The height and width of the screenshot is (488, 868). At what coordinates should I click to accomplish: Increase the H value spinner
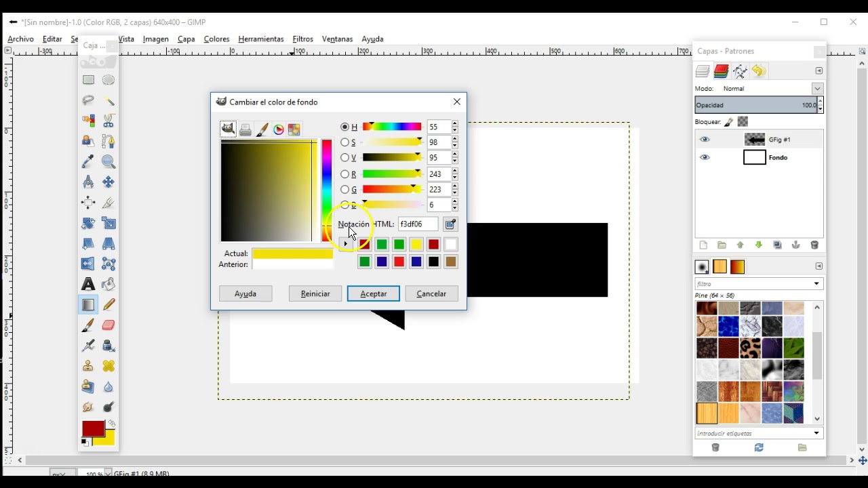454,124
